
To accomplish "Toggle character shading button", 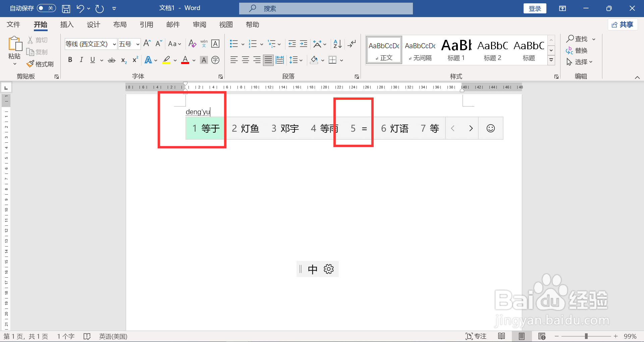I will tap(204, 60).
